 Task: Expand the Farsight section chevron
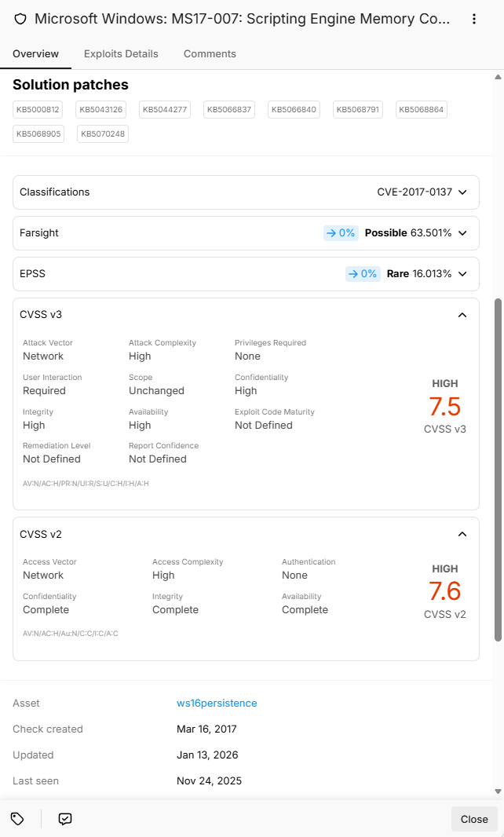pos(463,232)
